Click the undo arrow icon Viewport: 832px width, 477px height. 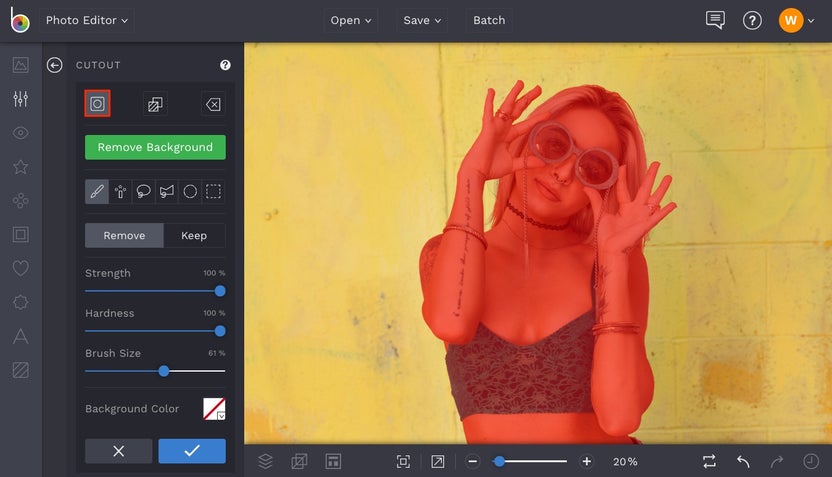743,461
